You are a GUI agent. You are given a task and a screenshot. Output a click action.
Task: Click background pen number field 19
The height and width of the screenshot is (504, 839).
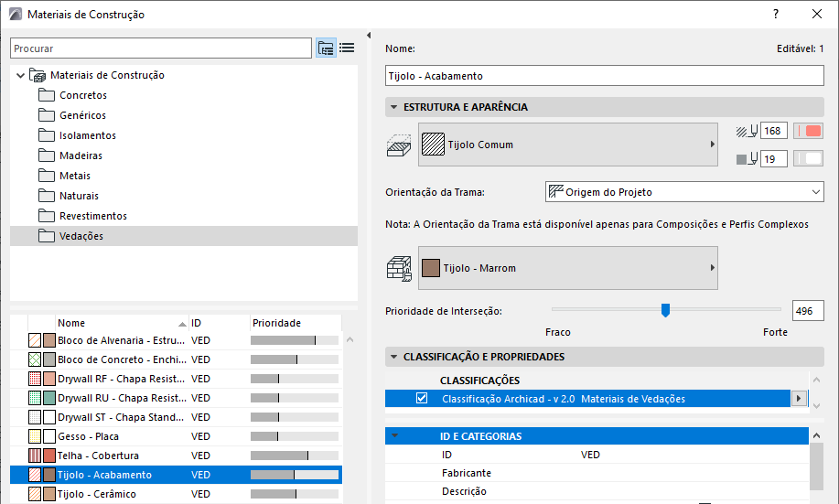(x=774, y=159)
